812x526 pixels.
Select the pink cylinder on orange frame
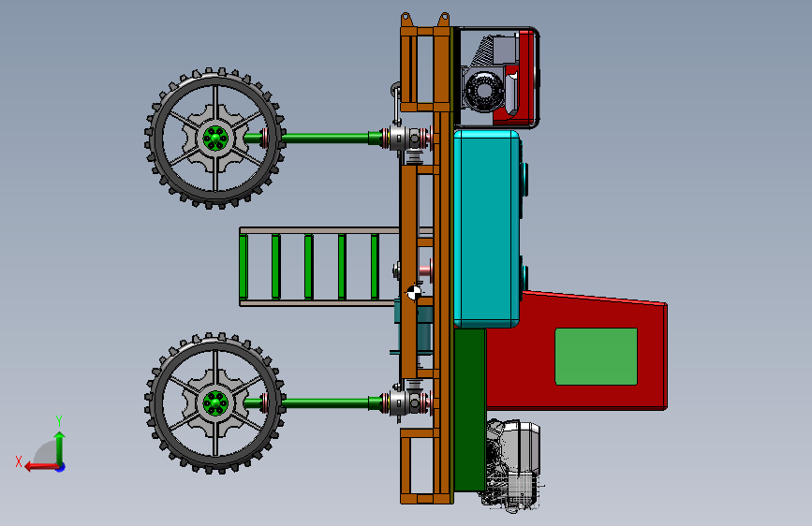(425, 270)
